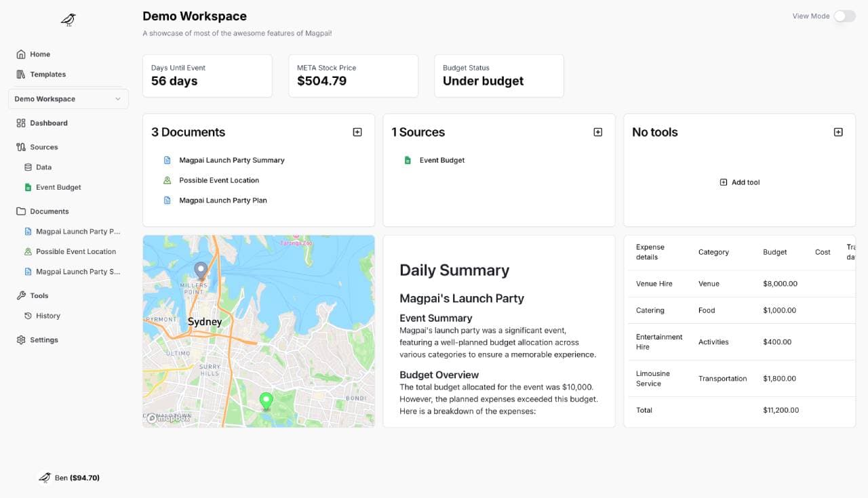This screenshot has height=498, width=868.
Task: Click the Sydney label on the map
Action: point(205,322)
